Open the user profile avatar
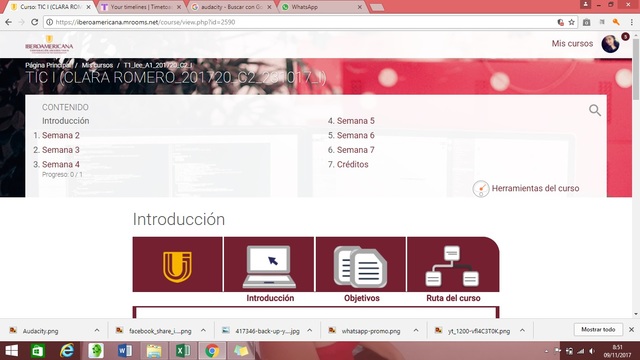This screenshot has height=360, width=640. 610,44
